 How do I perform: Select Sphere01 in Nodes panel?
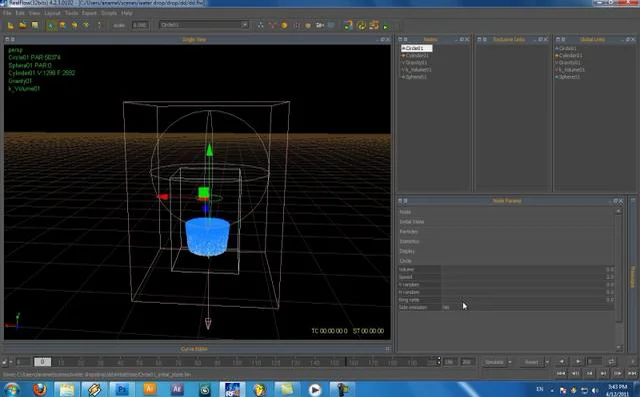pos(415,76)
